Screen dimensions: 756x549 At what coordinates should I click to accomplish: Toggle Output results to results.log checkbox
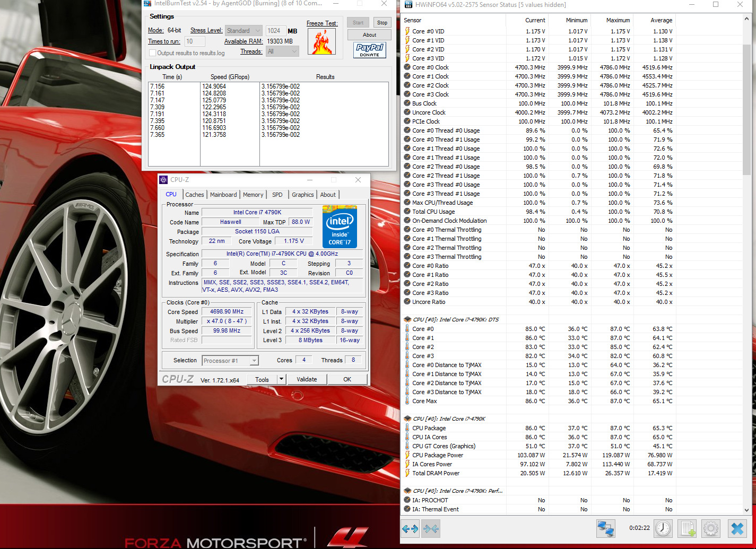tap(153, 53)
